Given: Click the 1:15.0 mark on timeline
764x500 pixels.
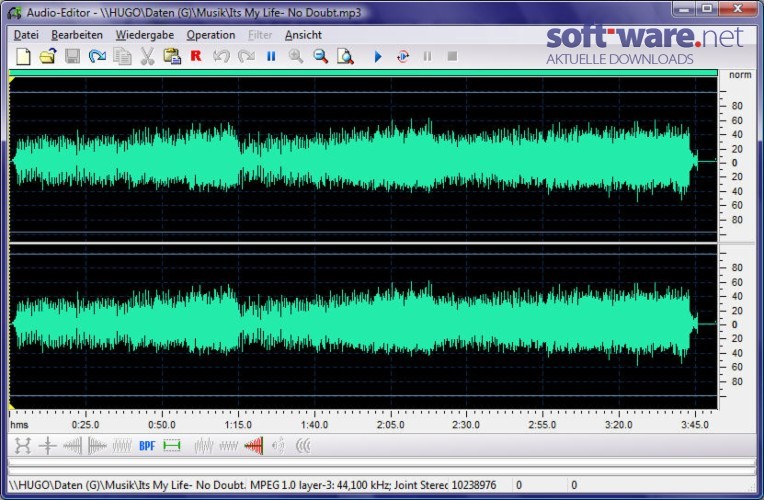Looking at the screenshot, I should click(238, 424).
